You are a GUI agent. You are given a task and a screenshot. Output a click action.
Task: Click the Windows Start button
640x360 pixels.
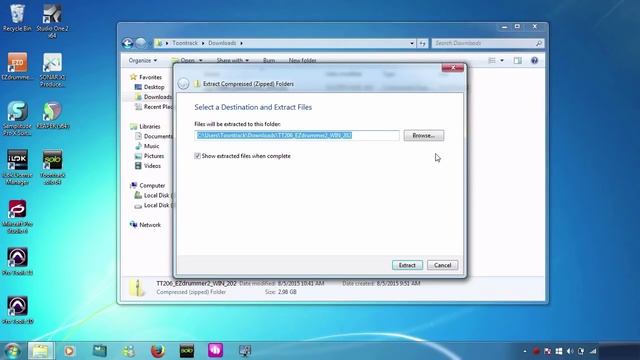[x=12, y=351]
